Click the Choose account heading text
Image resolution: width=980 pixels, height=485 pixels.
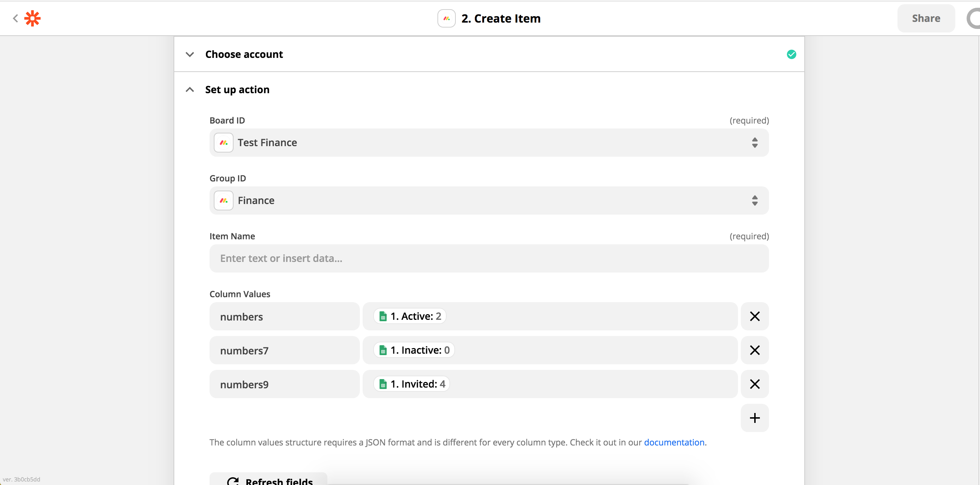(244, 54)
